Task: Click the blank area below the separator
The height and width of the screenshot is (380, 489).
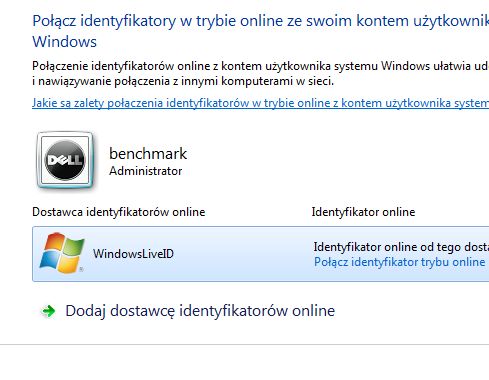Action: point(244,363)
